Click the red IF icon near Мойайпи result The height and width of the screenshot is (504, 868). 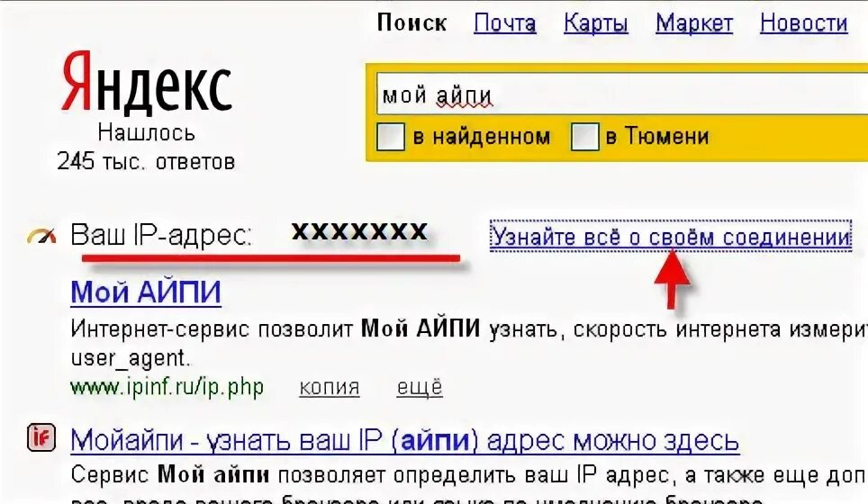pos(41,438)
